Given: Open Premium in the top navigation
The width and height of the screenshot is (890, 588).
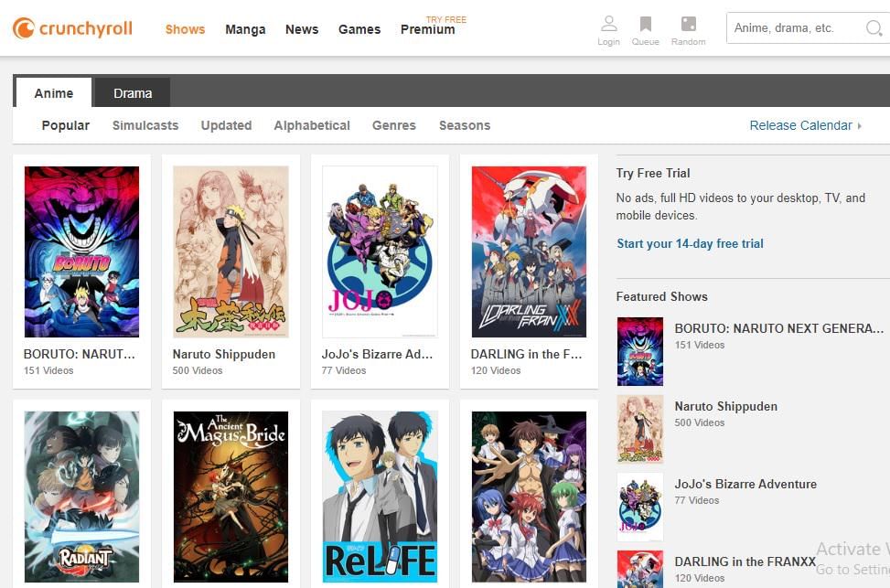Looking at the screenshot, I should click(427, 29).
